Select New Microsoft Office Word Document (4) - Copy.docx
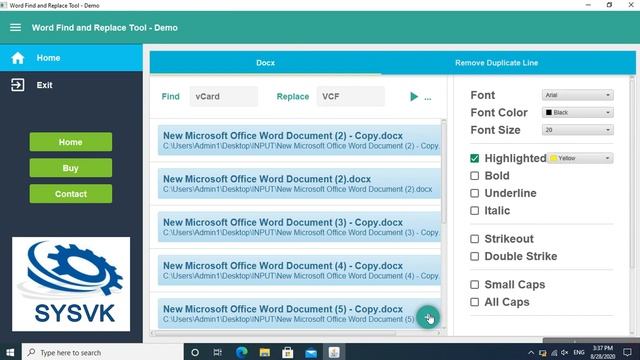640x360 pixels. click(299, 270)
